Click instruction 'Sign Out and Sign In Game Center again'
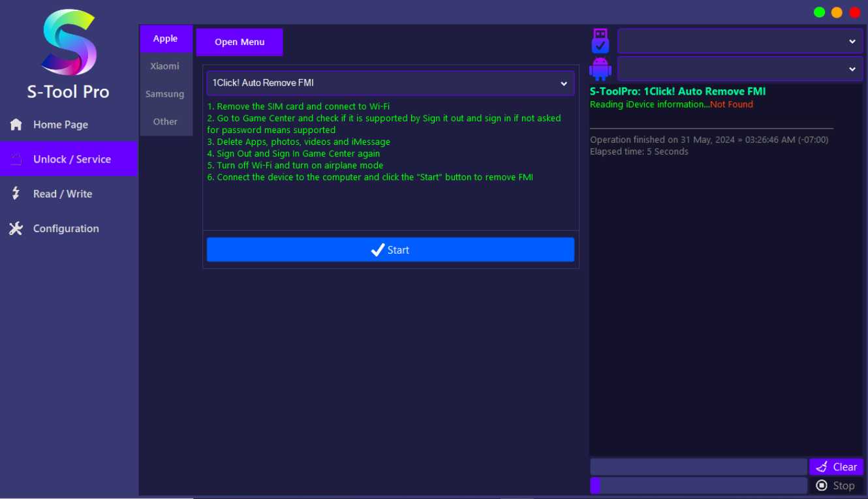Viewport: 868px width, 499px height. click(294, 153)
